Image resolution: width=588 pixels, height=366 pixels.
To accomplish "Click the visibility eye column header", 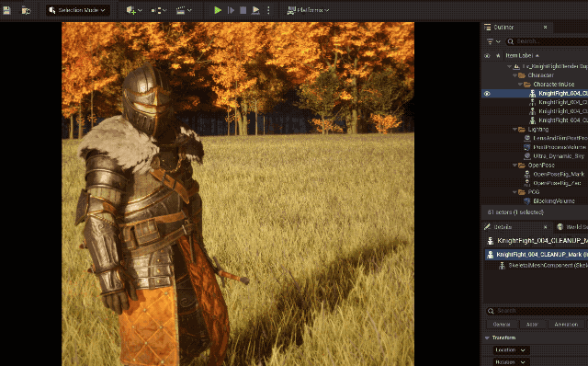I will tap(487, 55).
